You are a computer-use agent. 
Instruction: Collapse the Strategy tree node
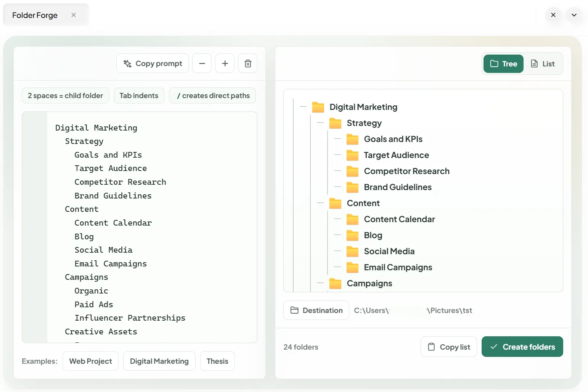(320, 123)
